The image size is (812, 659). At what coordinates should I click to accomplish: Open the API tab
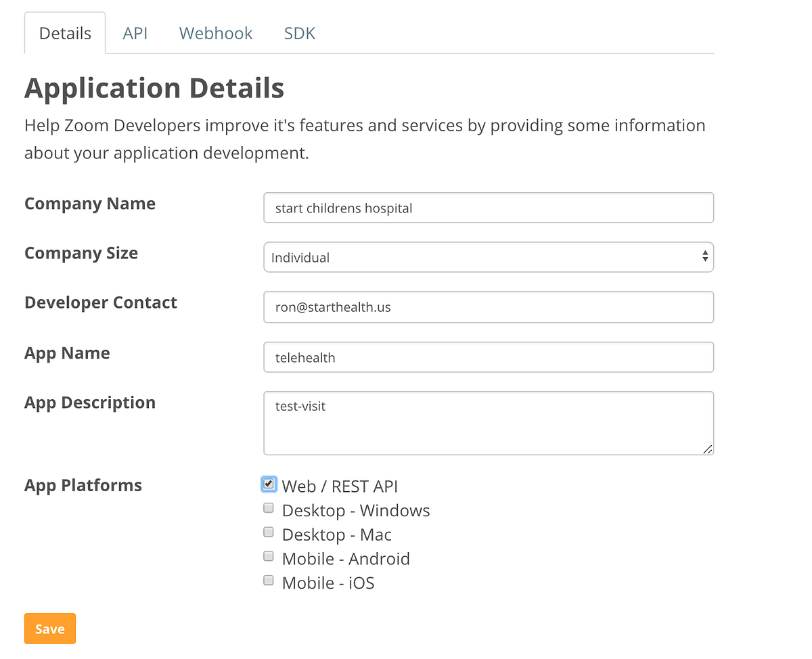(135, 33)
